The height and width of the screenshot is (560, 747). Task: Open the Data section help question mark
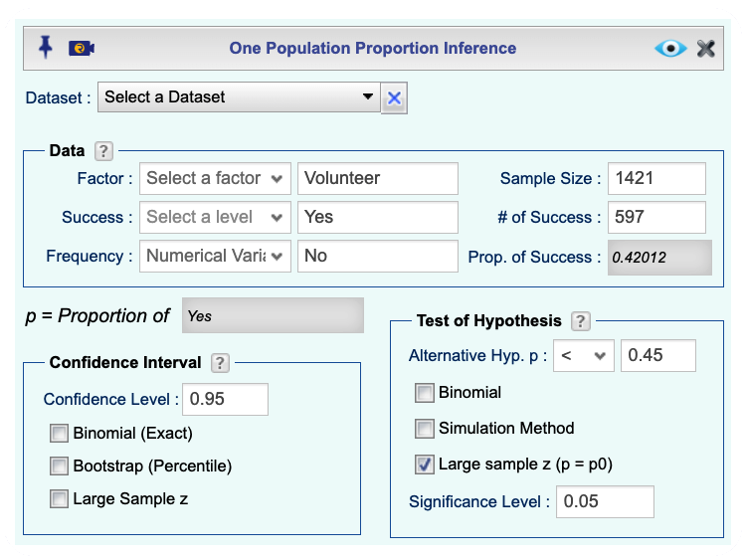[x=103, y=151]
